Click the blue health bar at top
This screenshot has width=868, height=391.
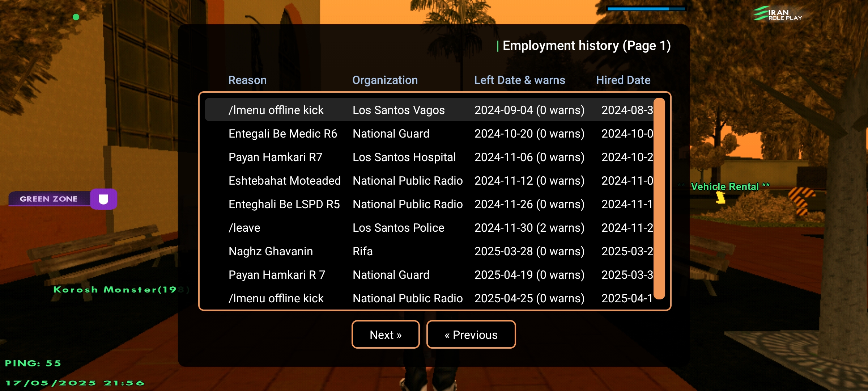[646, 8]
